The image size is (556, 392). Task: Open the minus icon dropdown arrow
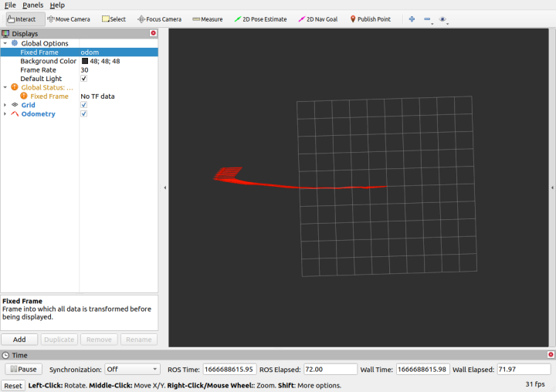(432, 24)
